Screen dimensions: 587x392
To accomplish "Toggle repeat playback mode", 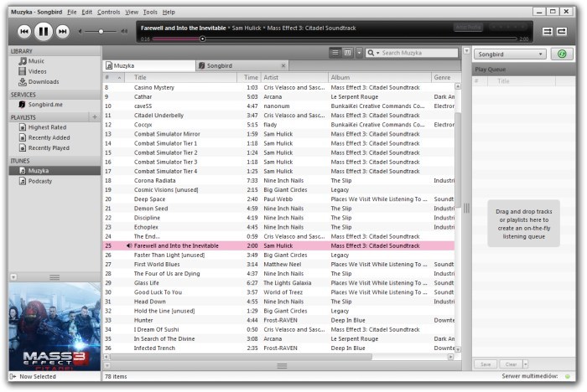I will pos(562,32).
